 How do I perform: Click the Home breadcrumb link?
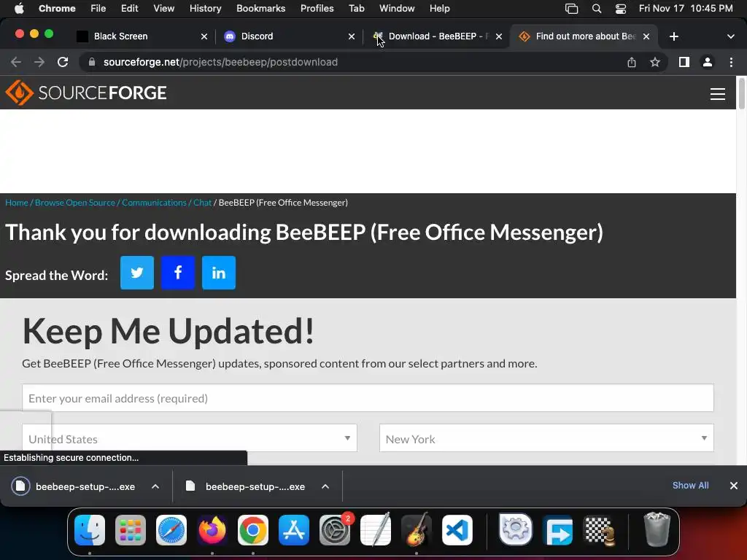(x=17, y=203)
